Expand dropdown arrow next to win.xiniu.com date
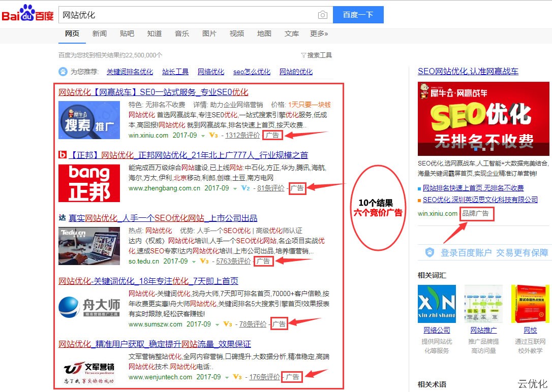Screen dimensions: 552x392 [203, 136]
